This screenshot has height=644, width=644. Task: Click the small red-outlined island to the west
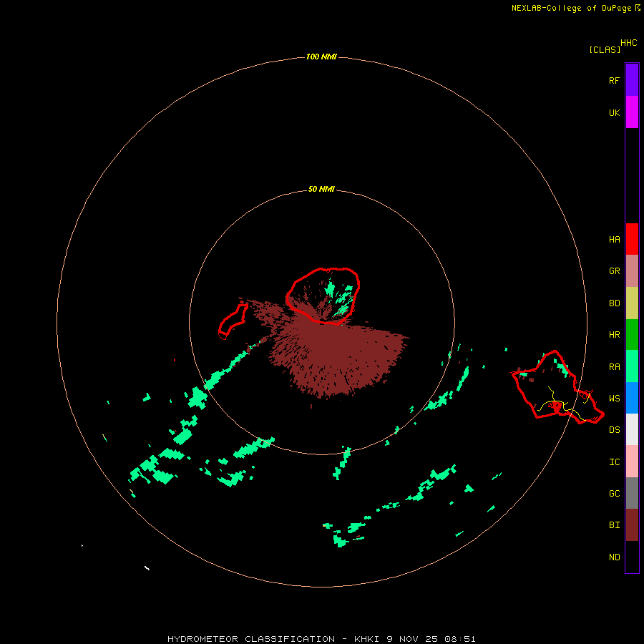[x=233, y=321]
